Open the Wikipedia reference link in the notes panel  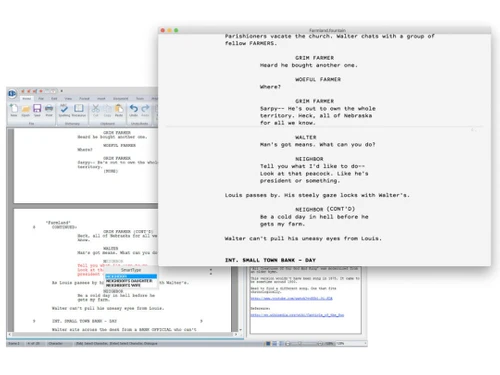pyautogui.click(x=297, y=315)
